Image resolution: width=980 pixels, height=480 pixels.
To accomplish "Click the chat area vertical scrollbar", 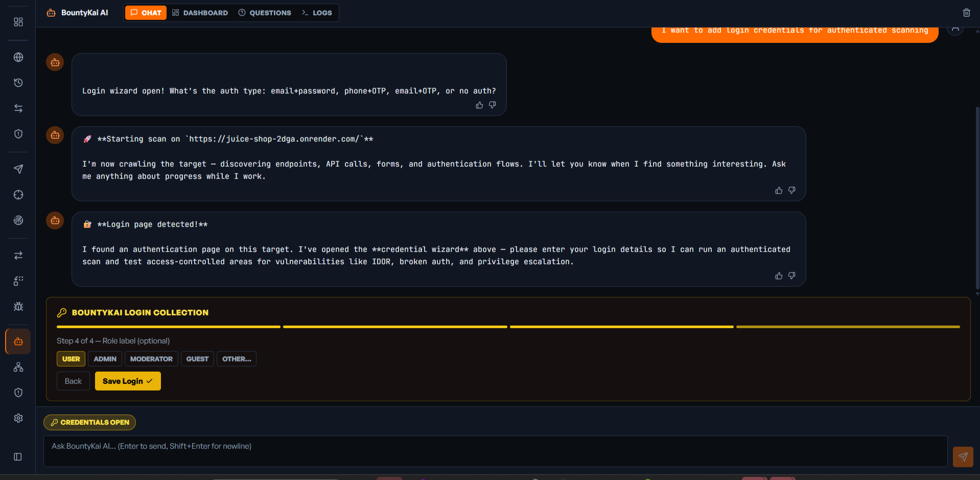I will [977, 198].
